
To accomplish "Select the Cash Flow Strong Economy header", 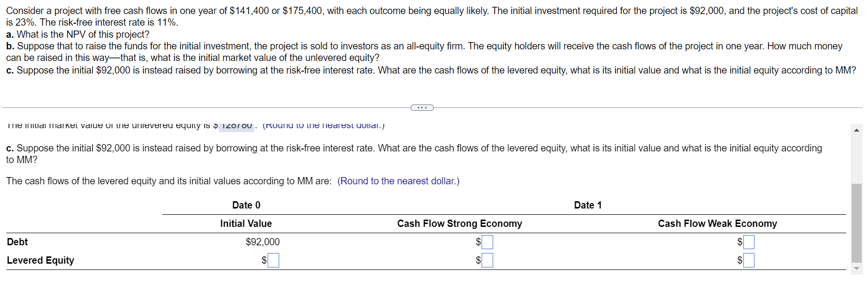I will pos(459,223).
